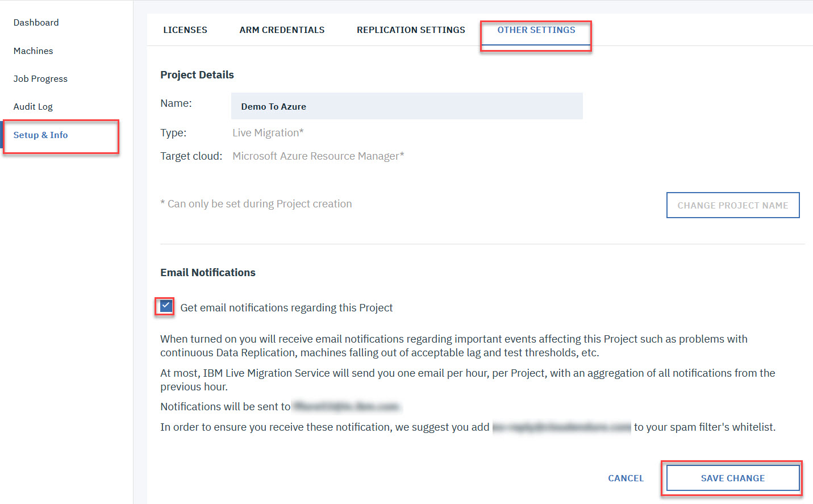
Task: Click the Save Change button
Action: [732, 478]
